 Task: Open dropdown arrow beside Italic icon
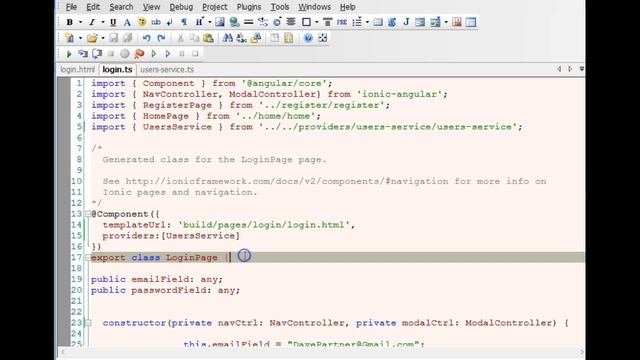(x=102, y=22)
